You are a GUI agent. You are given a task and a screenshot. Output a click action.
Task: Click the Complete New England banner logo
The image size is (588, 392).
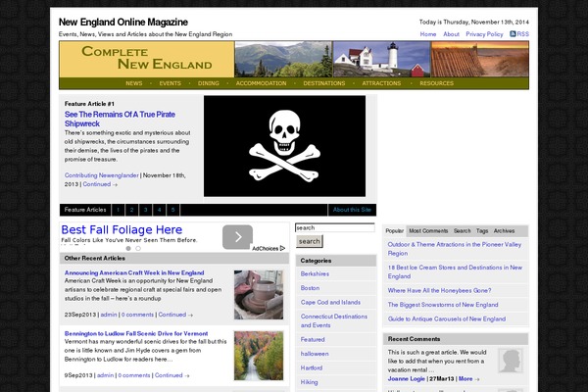pos(147,59)
